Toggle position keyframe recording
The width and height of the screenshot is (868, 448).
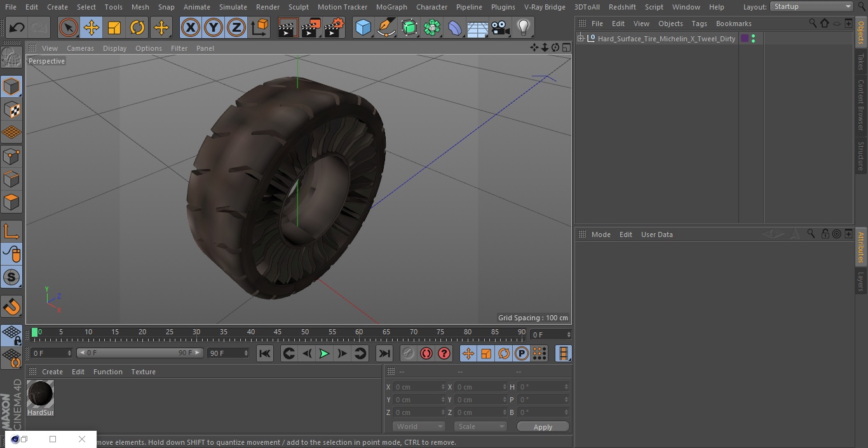(x=468, y=353)
